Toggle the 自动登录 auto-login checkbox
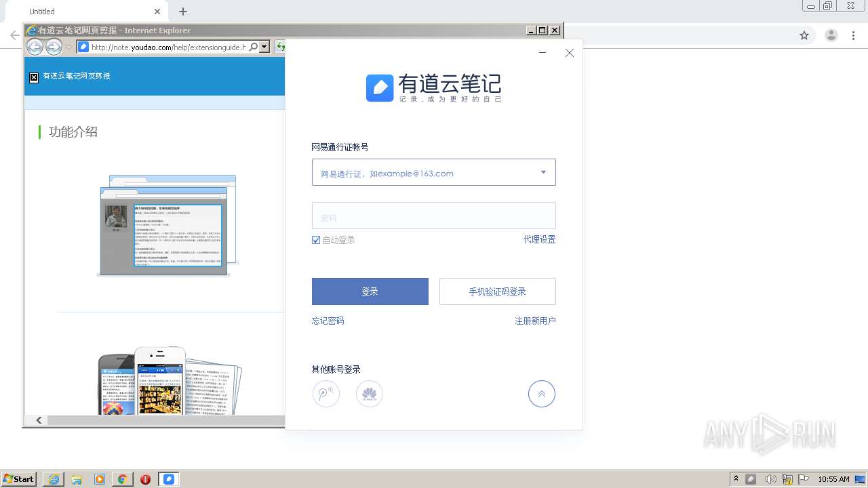The image size is (868, 488). pos(316,240)
